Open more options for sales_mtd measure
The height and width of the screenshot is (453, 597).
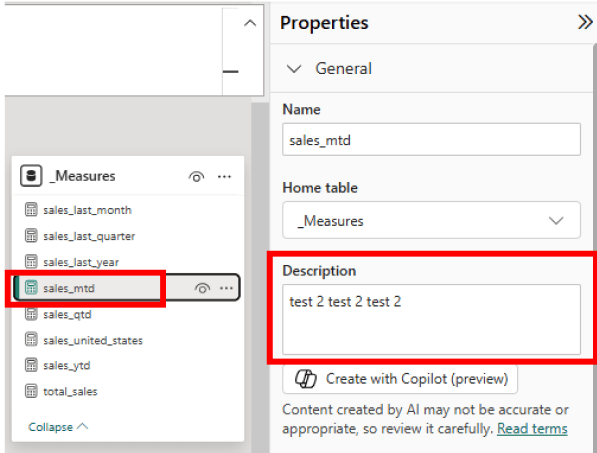226,288
